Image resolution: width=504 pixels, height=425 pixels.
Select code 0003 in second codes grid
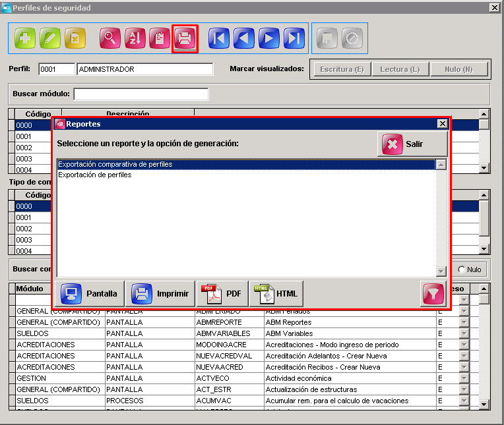tap(34, 240)
